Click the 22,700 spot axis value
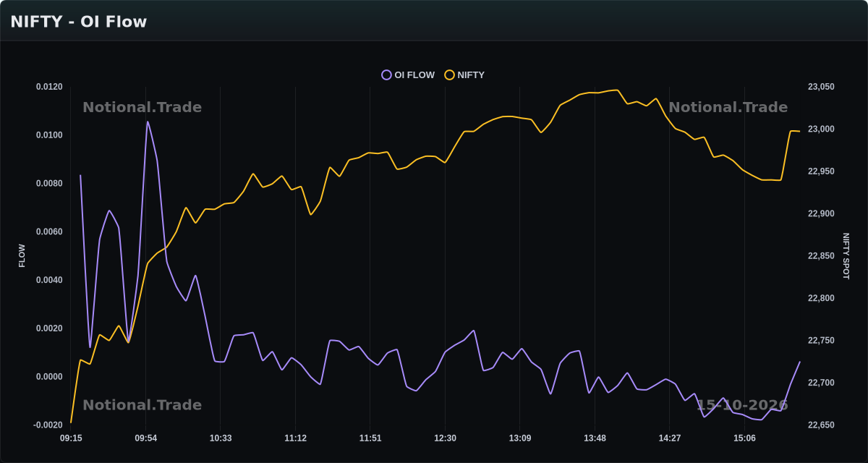The height and width of the screenshot is (463, 868). click(x=821, y=383)
